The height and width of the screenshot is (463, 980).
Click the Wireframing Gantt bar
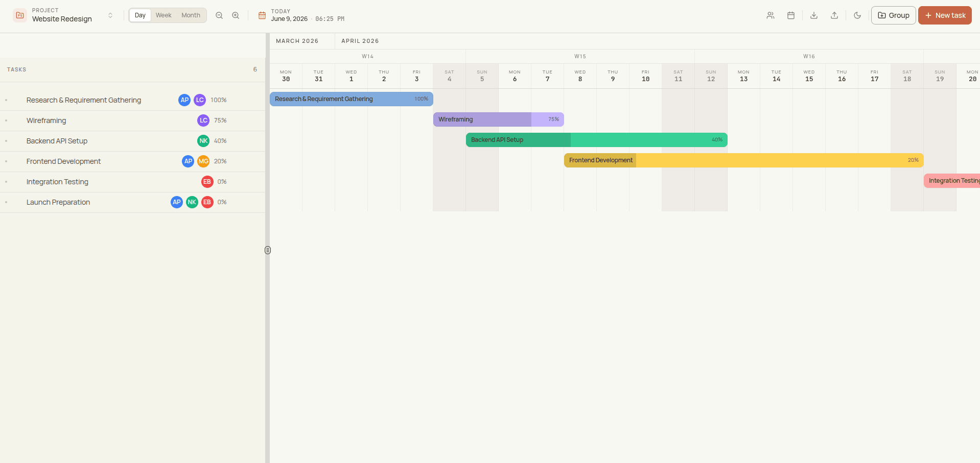click(499, 119)
